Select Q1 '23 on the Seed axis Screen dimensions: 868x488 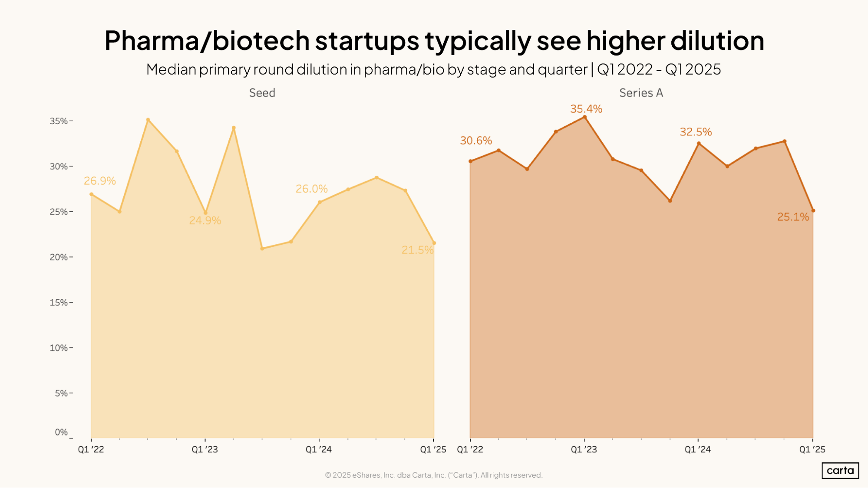[x=205, y=449]
